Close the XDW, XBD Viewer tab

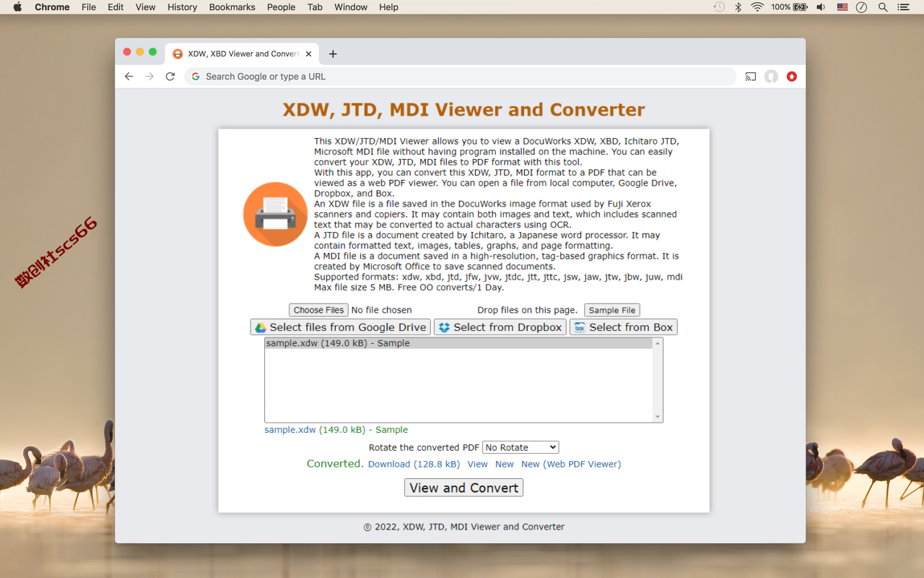[x=309, y=54]
